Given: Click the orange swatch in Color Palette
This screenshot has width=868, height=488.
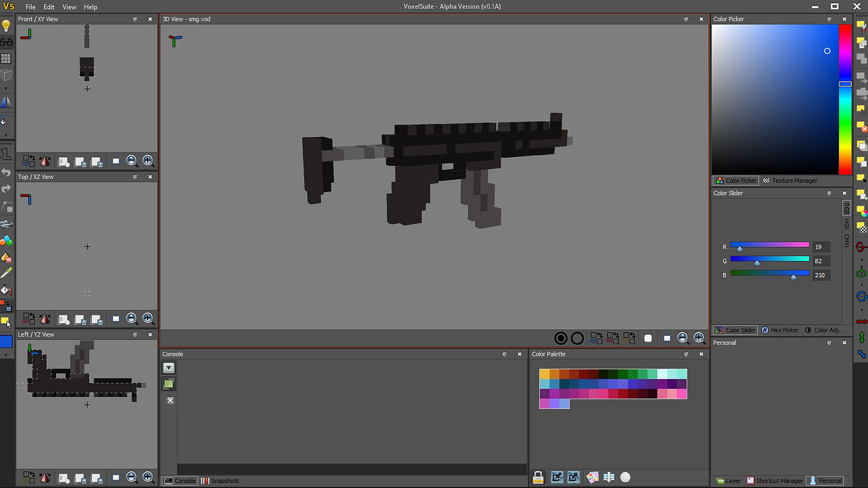Looking at the screenshot, I should 554,374.
